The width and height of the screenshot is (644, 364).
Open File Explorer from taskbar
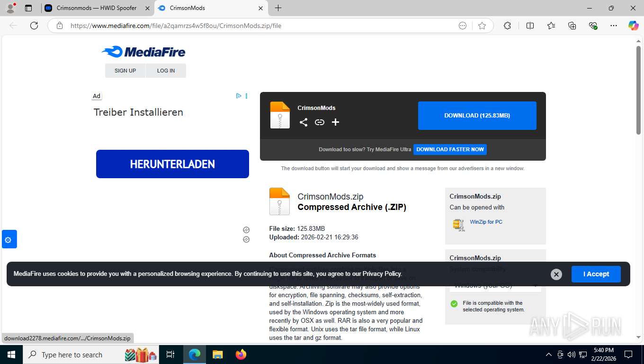(x=217, y=355)
